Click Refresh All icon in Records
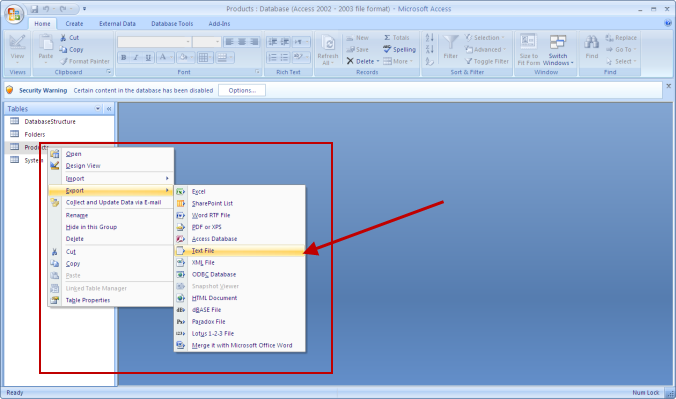Screen dimensions: 676x399 pos(328,43)
